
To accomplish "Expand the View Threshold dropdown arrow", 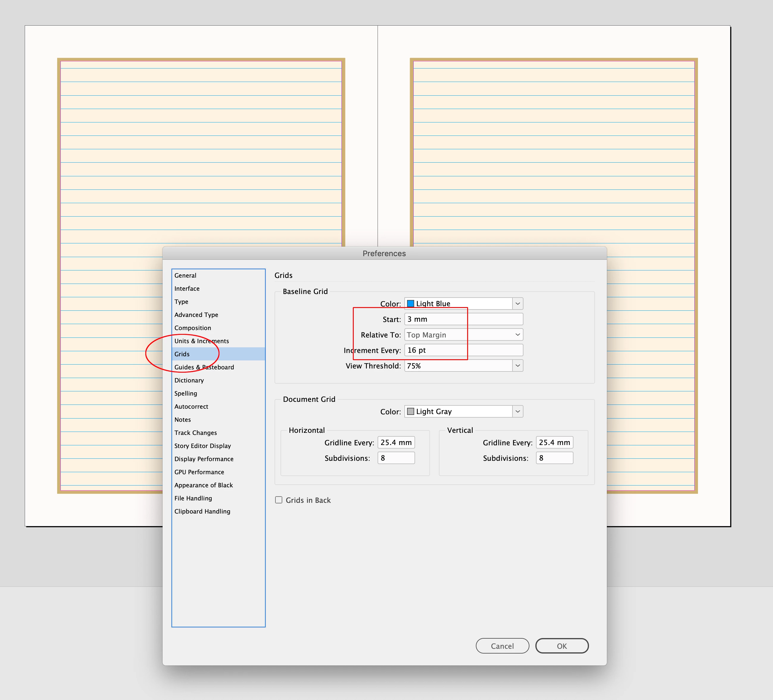I will click(x=517, y=365).
